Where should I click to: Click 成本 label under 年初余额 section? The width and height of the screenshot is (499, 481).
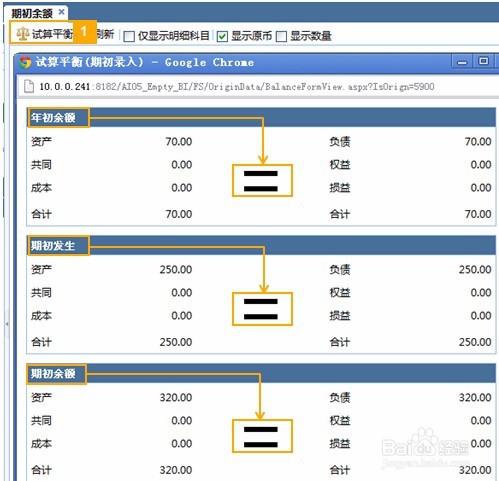tap(41, 188)
